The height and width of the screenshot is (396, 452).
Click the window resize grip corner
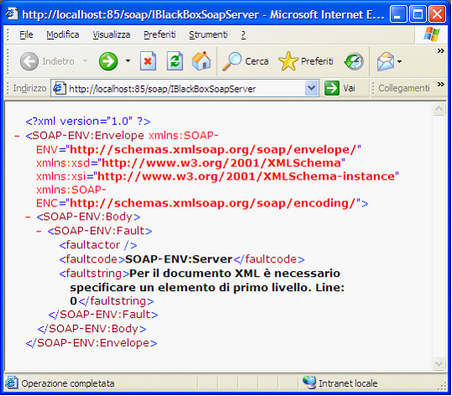click(442, 386)
